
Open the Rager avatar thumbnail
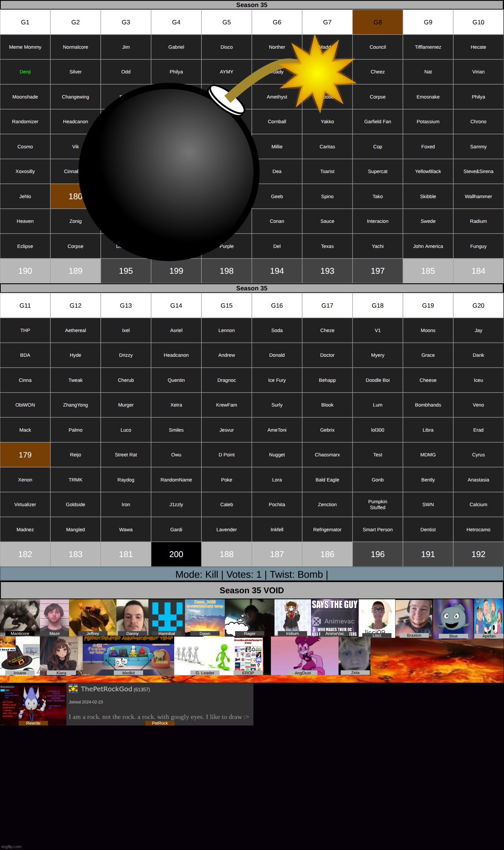click(249, 617)
